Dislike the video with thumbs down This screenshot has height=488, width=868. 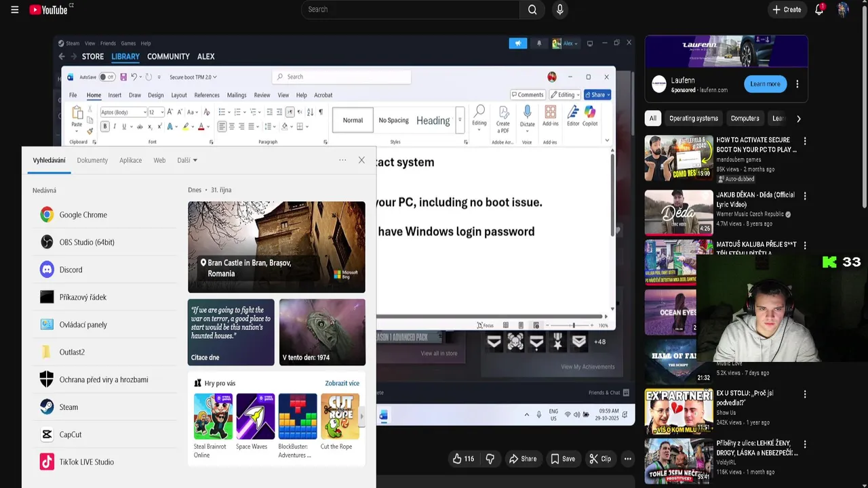490,459
